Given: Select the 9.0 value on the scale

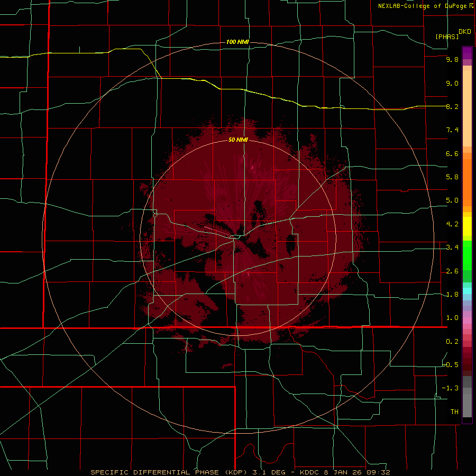Looking at the screenshot, I should click(x=452, y=83).
